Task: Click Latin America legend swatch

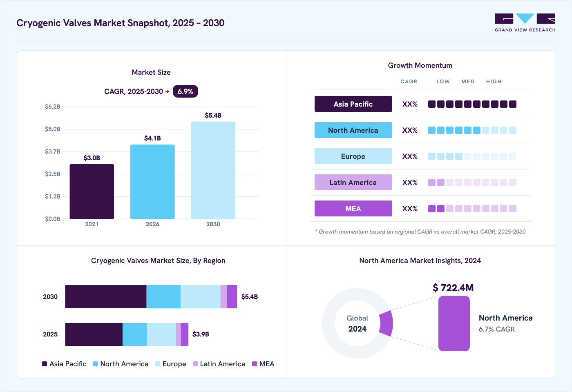Action: 195,364
